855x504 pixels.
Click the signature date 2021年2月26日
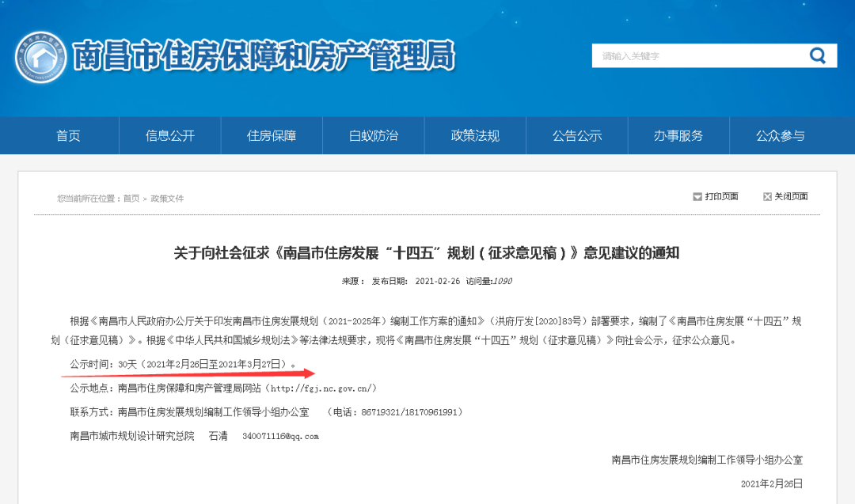click(x=772, y=484)
